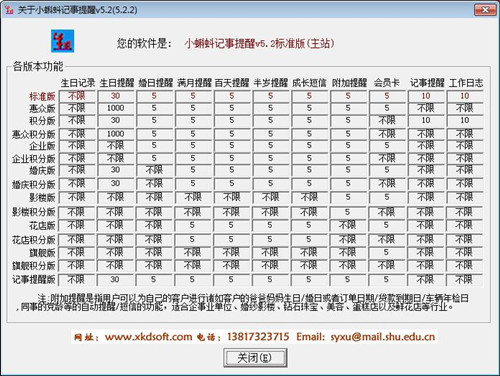The image size is (500, 376).
Task: Click the 生日提醒 column header
Action: pyautogui.click(x=117, y=83)
